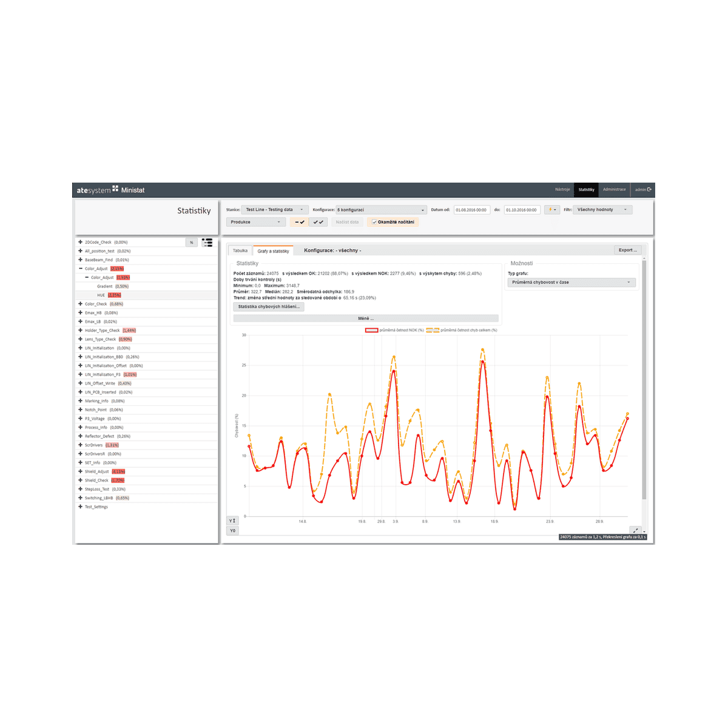Viewport: 728px width, 728px height.
Task: Open the Nástroje menu
Action: (562, 190)
